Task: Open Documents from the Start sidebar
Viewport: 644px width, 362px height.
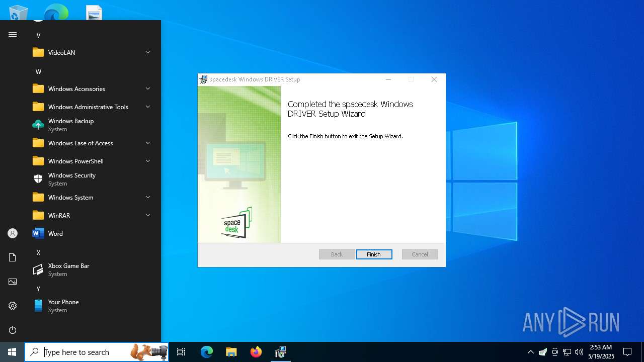Action: (x=13, y=257)
